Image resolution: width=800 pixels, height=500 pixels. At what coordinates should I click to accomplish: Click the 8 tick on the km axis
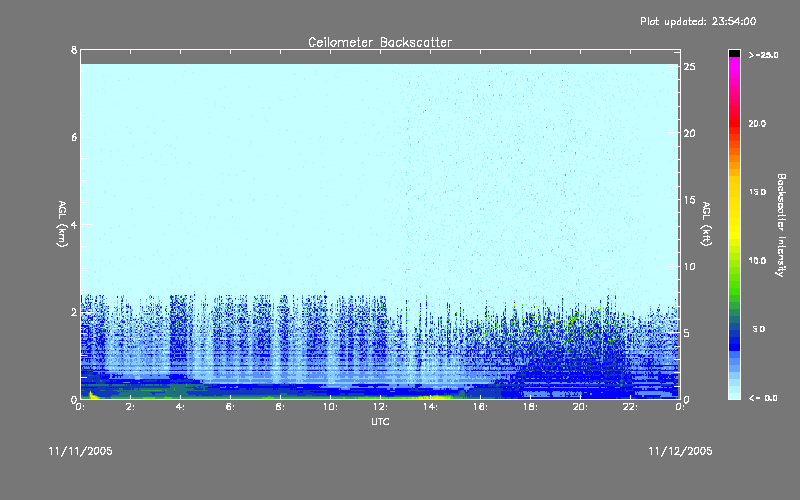coord(74,50)
